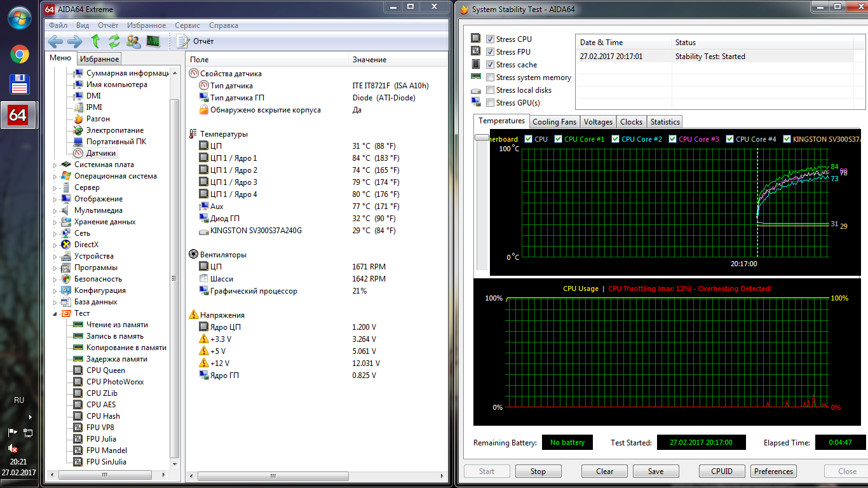Click the network tray icon

click(28, 433)
